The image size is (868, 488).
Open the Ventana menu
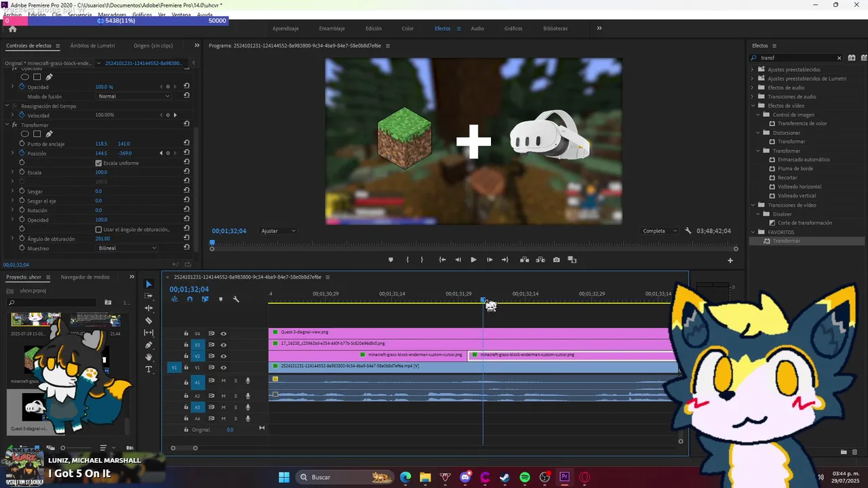181,14
